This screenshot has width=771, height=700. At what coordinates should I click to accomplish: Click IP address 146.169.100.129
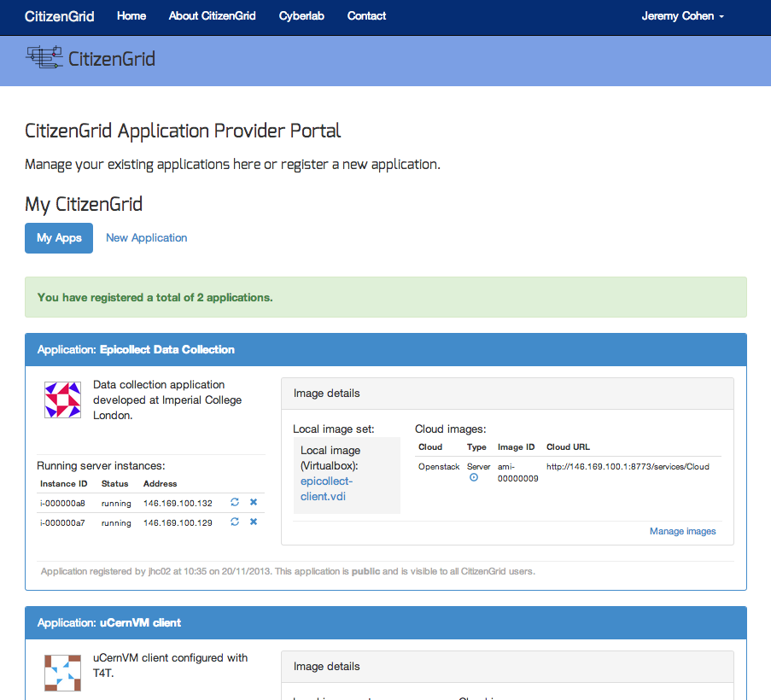tap(178, 523)
